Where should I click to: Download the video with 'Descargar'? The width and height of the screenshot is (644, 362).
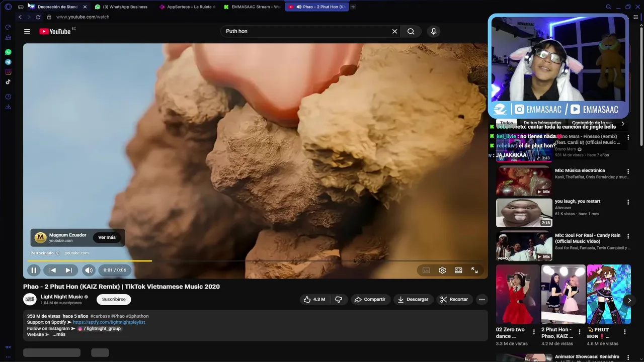click(x=413, y=299)
